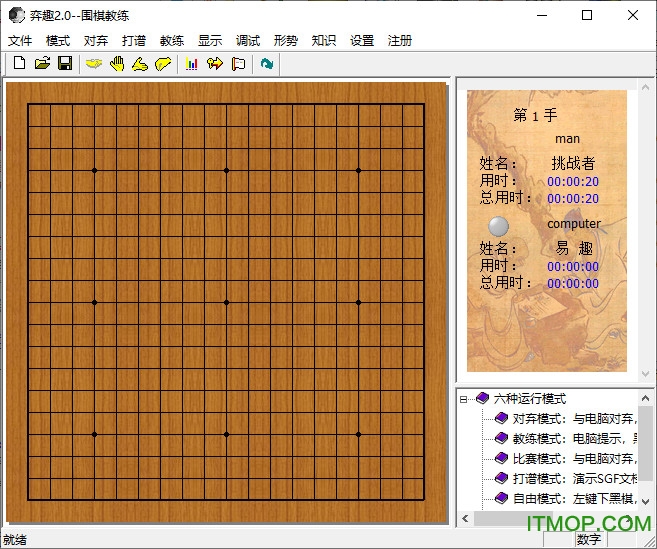This screenshot has height=549, width=657.
Task: Click info panel scrollbar up arrow
Action: (x=645, y=87)
